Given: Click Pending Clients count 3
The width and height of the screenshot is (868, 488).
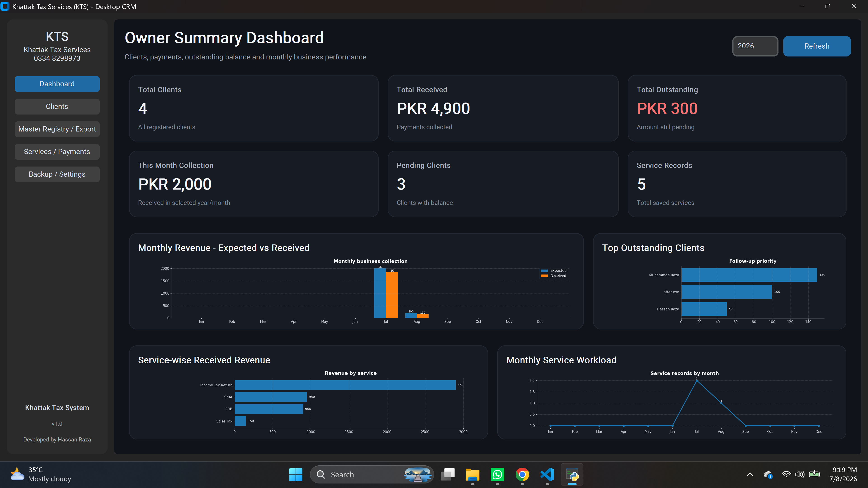Looking at the screenshot, I should (x=401, y=184).
